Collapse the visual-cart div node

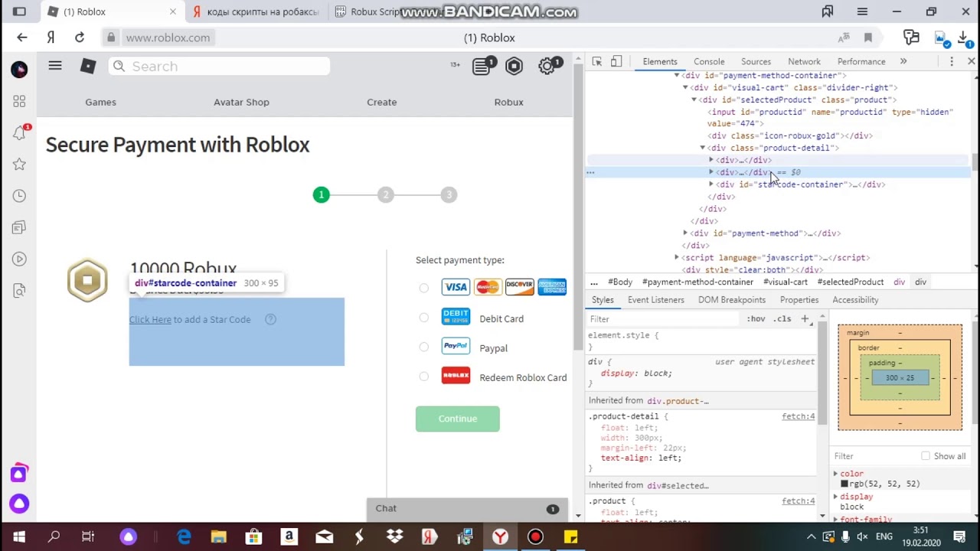685,87
